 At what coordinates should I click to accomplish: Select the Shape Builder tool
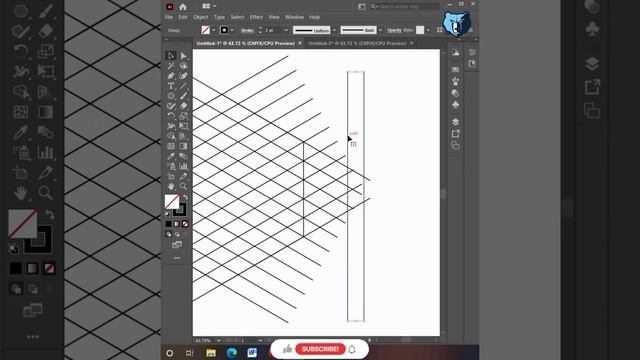tap(171, 136)
